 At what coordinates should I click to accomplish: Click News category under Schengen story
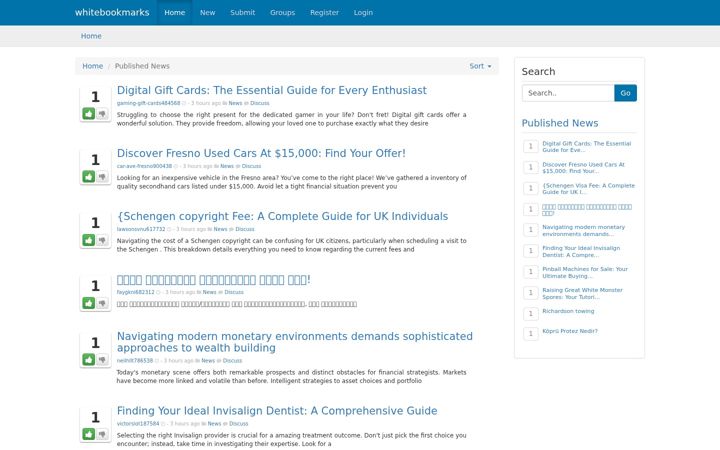point(220,229)
